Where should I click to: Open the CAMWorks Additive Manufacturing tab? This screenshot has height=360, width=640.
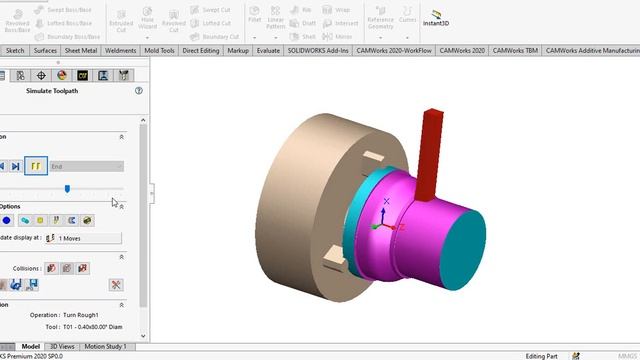click(592, 51)
